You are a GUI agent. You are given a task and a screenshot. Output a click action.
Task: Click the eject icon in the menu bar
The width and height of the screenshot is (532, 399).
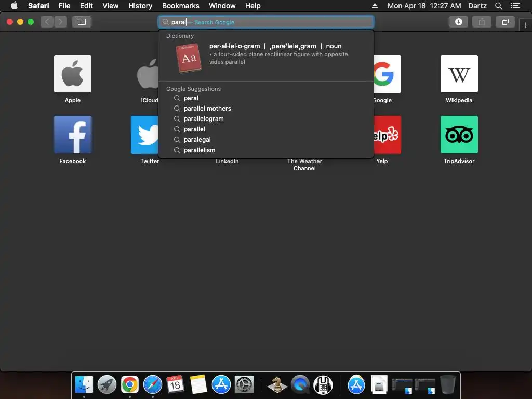(375, 6)
